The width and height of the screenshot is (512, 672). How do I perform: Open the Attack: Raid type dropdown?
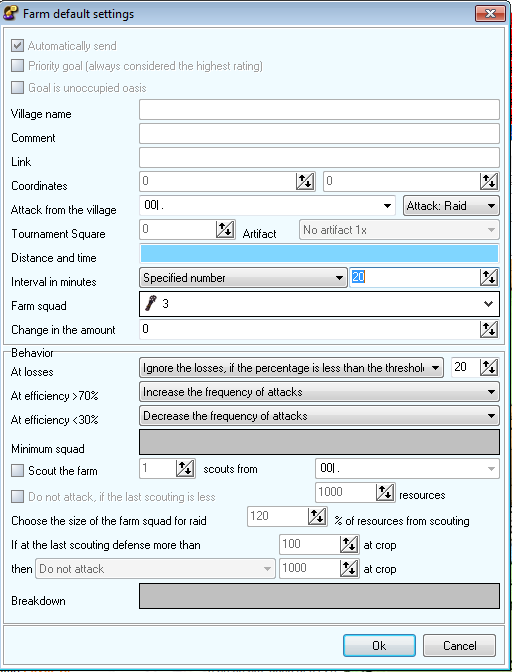pos(451,206)
